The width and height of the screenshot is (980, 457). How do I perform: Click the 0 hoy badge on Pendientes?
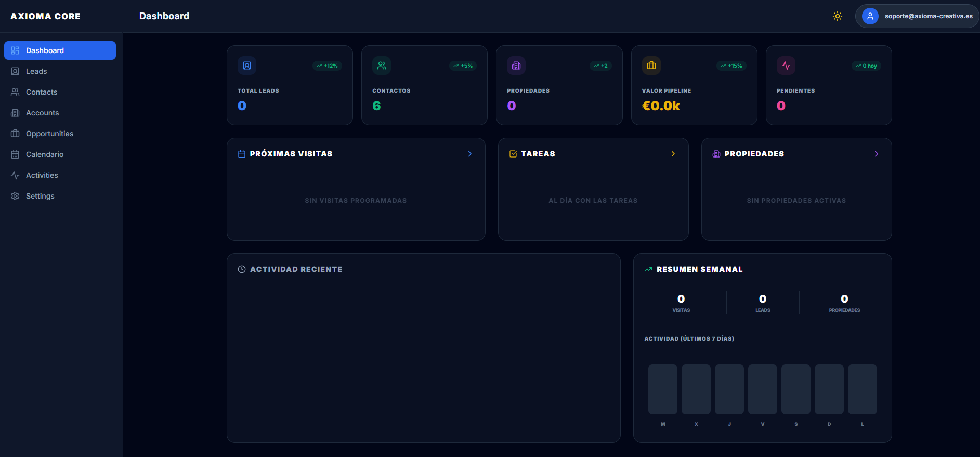[x=866, y=66]
